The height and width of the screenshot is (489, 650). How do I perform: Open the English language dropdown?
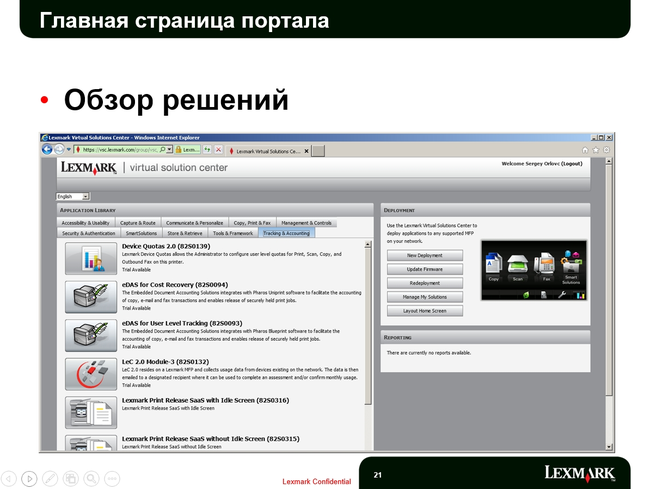[73, 196]
